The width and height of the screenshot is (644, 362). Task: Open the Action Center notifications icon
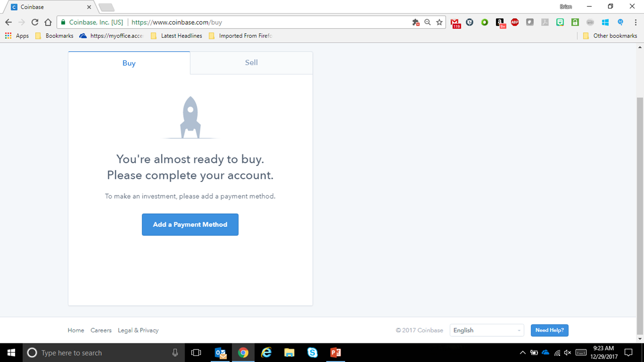tap(628, 352)
